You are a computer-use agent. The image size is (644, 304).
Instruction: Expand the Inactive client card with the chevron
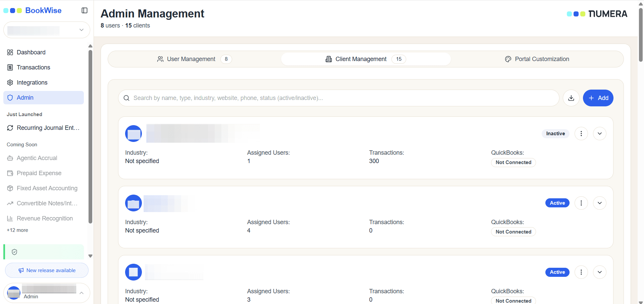[600, 134]
